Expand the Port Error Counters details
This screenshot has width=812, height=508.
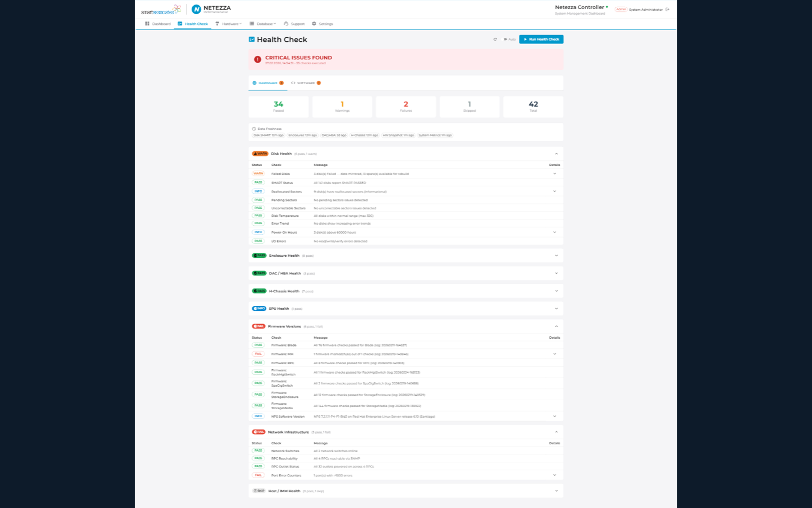[554, 475]
